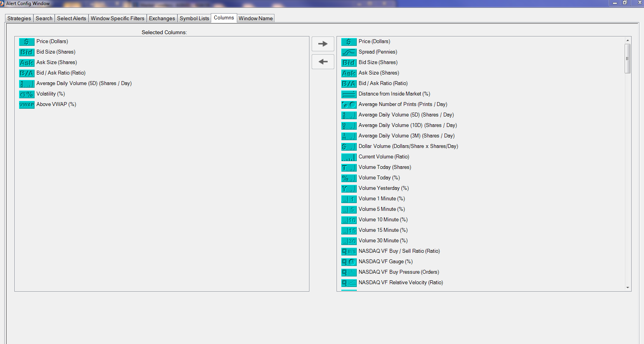Click the Volume Today (Shares) icon
The height and width of the screenshot is (344, 644).
(x=349, y=167)
